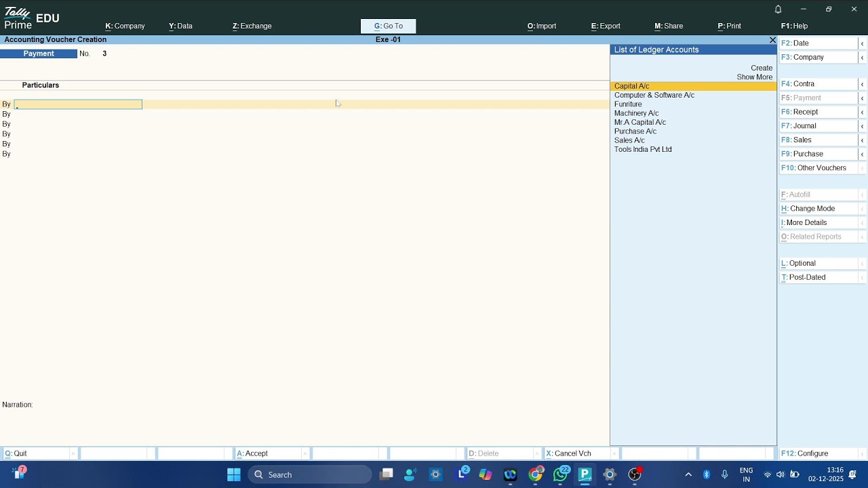The height and width of the screenshot is (488, 868).
Task: Open Windows Start menu
Action: click(234, 474)
